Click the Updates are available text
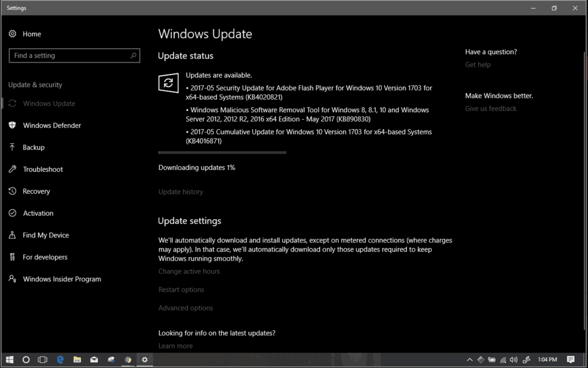The width and height of the screenshot is (588, 368). click(219, 75)
